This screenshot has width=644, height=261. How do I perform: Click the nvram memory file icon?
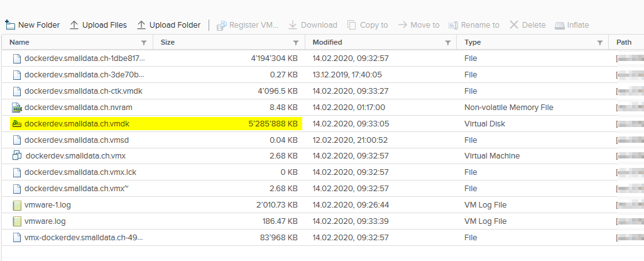[x=16, y=108]
